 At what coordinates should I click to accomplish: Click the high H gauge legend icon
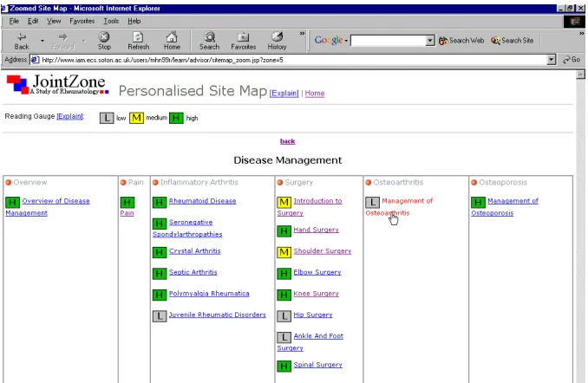[x=176, y=118]
